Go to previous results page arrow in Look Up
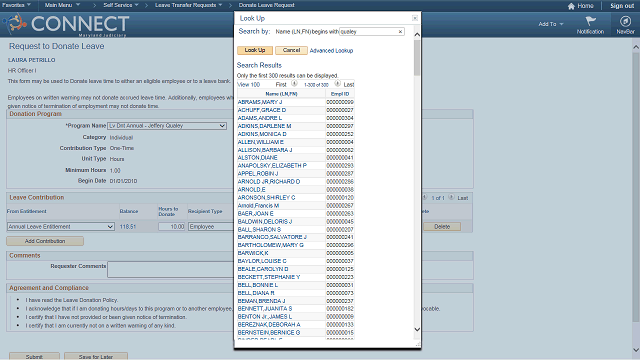Screen dimensions: 640x360 [294, 83]
